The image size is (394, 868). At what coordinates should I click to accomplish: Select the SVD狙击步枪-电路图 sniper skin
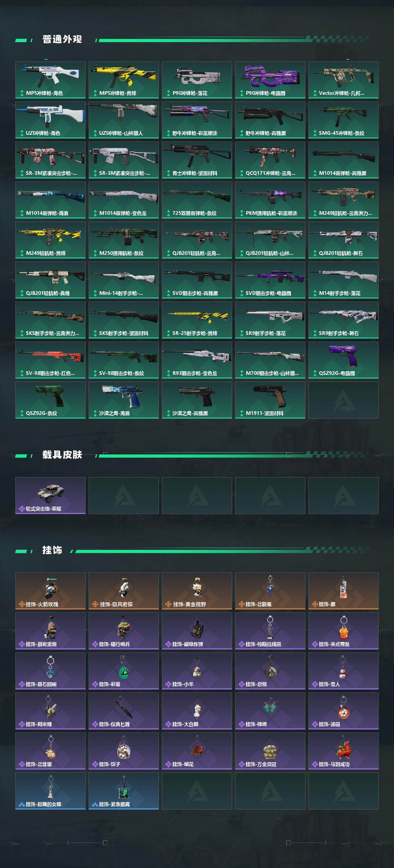[x=270, y=280]
